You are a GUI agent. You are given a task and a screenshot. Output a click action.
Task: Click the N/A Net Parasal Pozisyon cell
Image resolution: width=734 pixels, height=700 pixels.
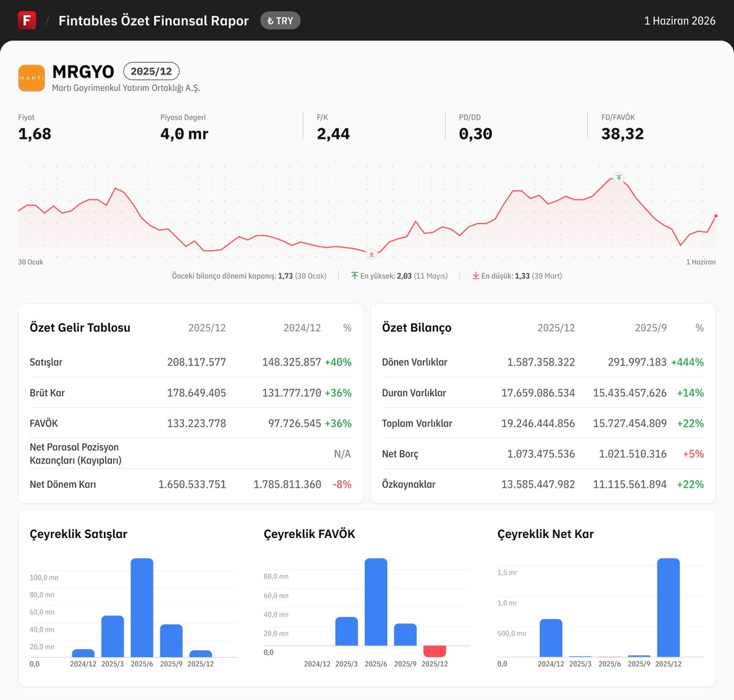point(343,454)
